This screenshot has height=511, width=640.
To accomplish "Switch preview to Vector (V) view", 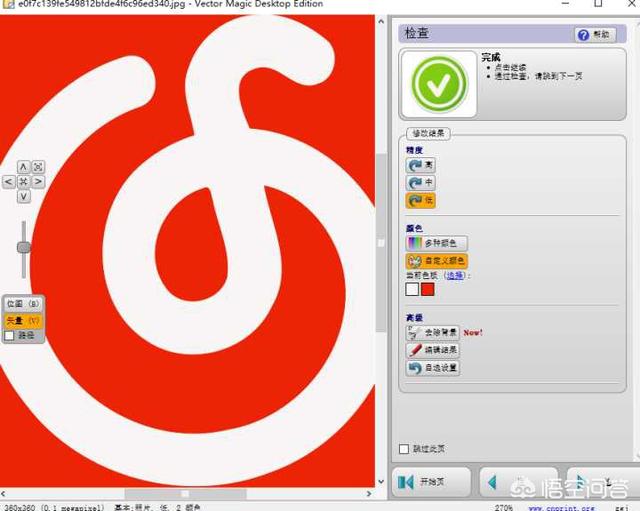I will pos(23,321).
